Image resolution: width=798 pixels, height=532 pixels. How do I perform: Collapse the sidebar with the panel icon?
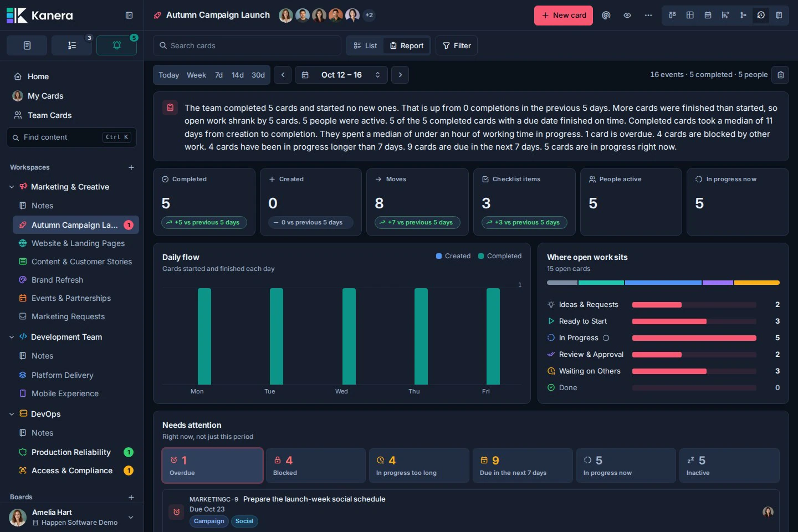point(129,16)
